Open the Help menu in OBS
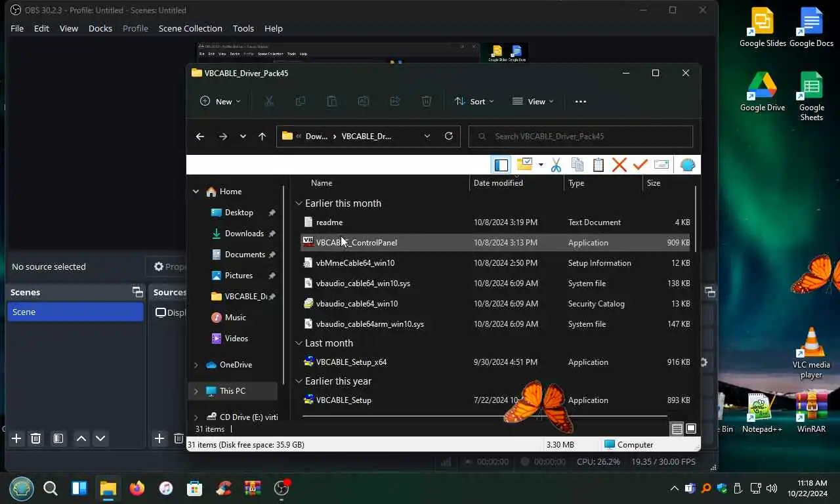840x504 pixels. pyautogui.click(x=274, y=28)
